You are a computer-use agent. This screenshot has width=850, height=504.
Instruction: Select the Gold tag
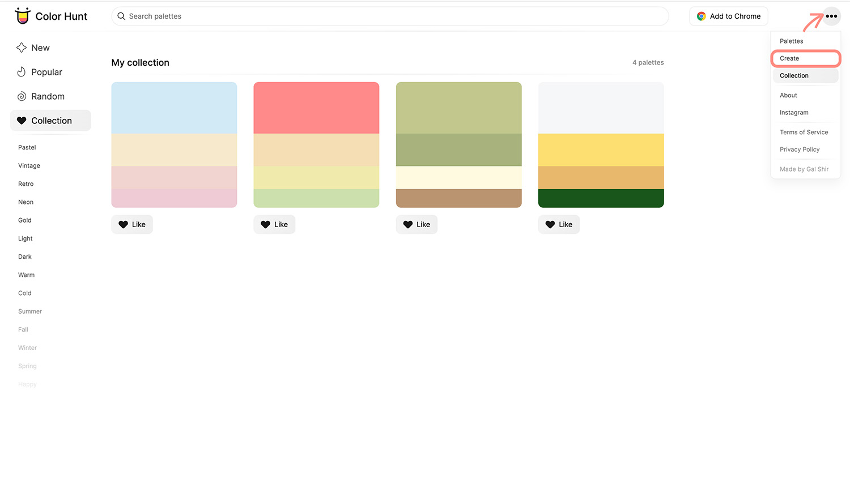point(25,220)
